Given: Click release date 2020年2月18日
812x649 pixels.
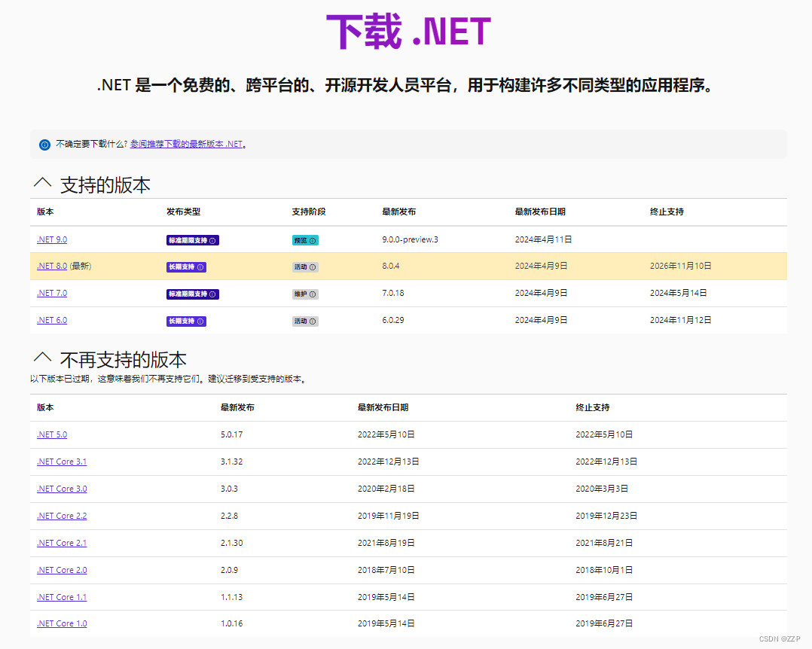Looking at the screenshot, I should [x=386, y=489].
